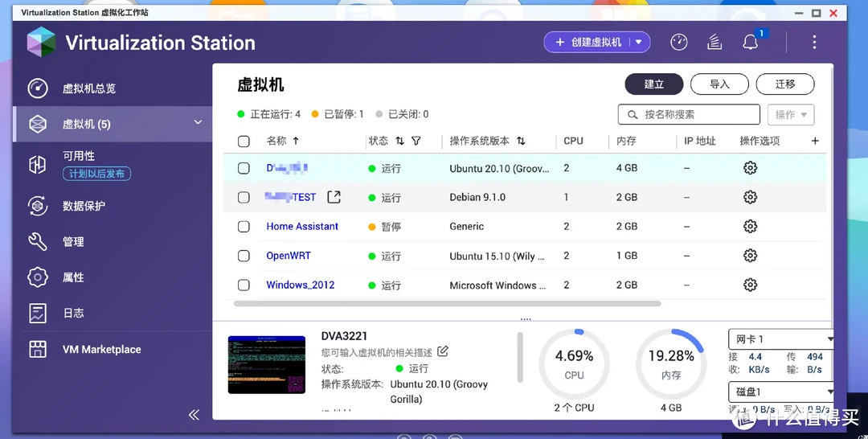Screen dimensions: 868x439
Task: Click the 19.28% memory usage gauge
Action: (x=671, y=363)
